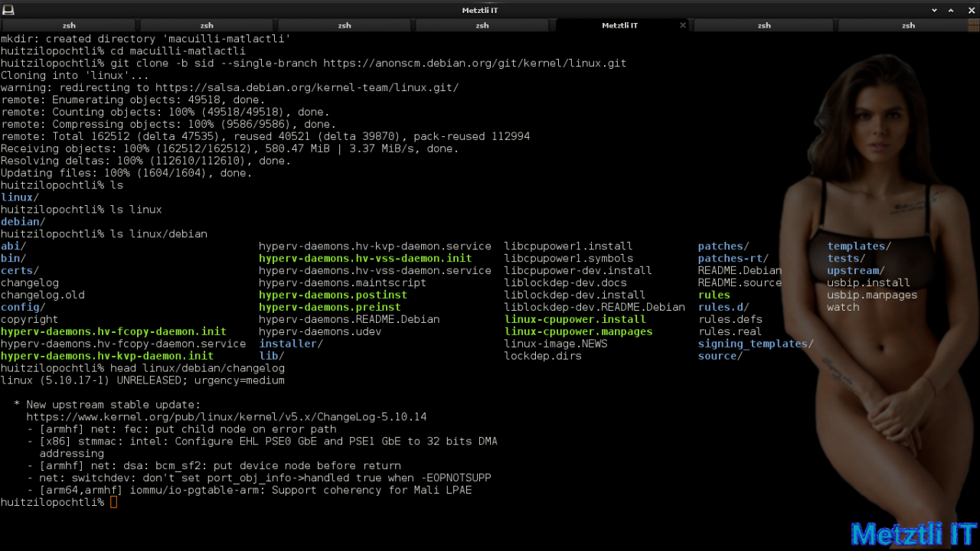Click the title bar shade down-arrow button
The image size is (980, 551).
coord(935,10)
